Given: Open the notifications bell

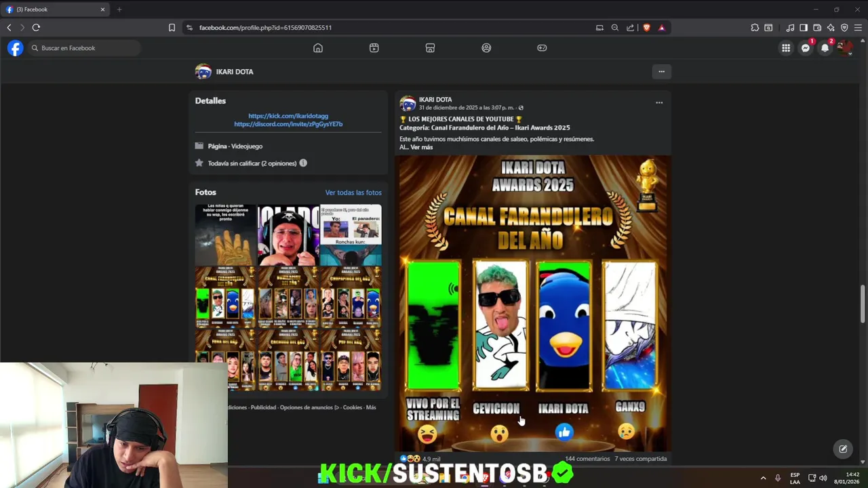Looking at the screenshot, I should [825, 48].
